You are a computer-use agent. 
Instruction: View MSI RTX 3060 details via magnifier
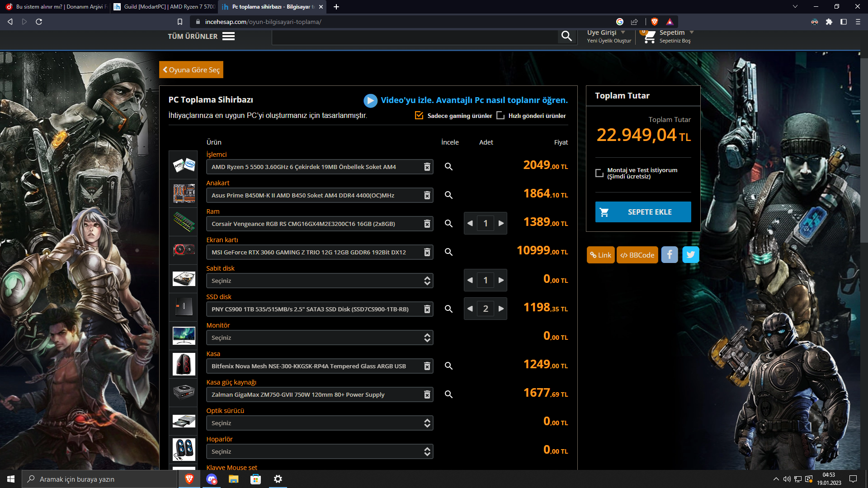(448, 252)
